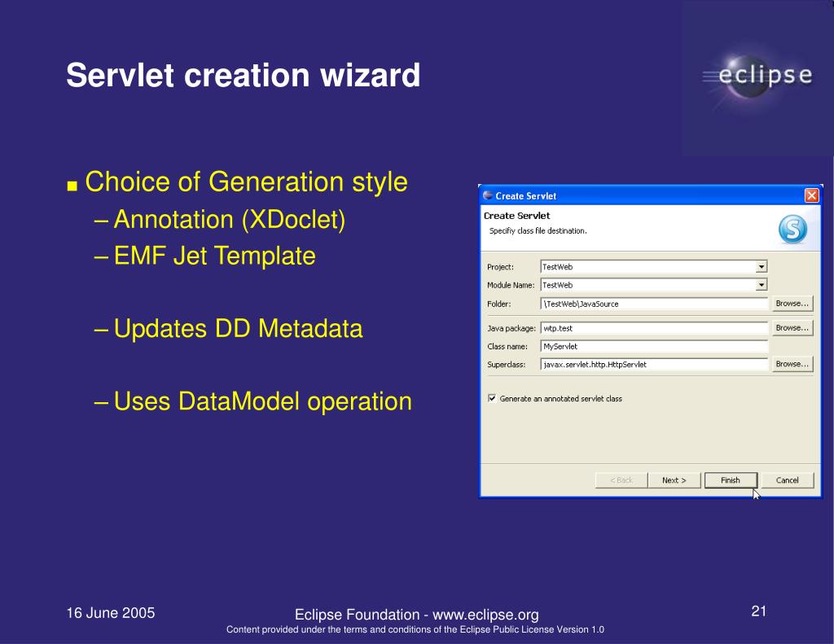The image size is (834, 644).
Task: Click the Project combo box showing TestWeb
Action: click(654, 267)
